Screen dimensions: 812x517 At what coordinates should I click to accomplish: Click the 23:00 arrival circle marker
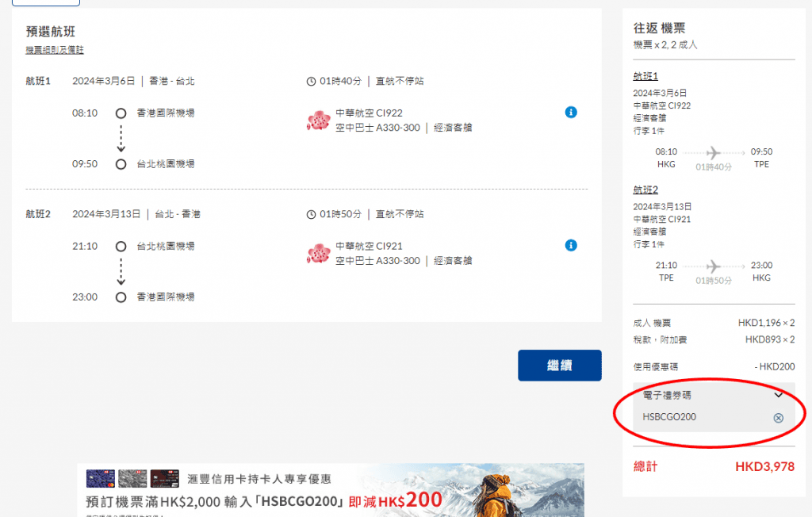pyautogui.click(x=121, y=297)
